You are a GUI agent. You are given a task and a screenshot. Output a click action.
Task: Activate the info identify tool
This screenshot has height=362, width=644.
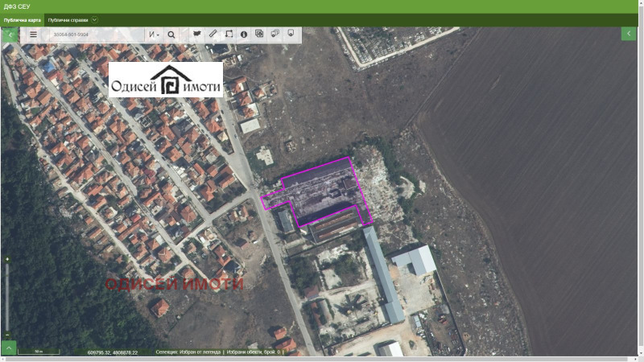point(244,34)
